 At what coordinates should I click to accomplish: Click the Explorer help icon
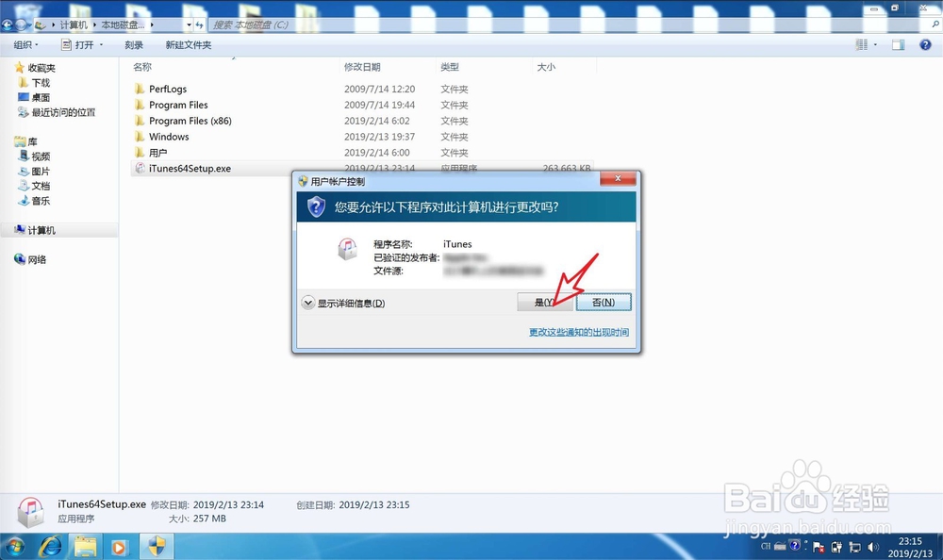(x=926, y=45)
